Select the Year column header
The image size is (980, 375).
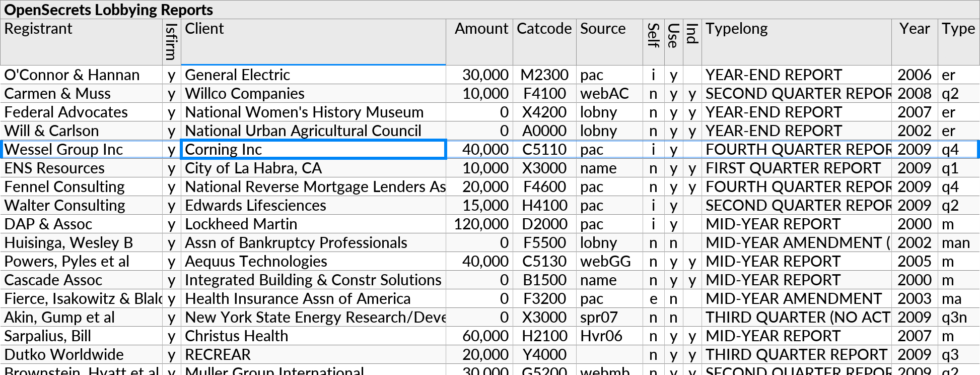click(x=915, y=42)
